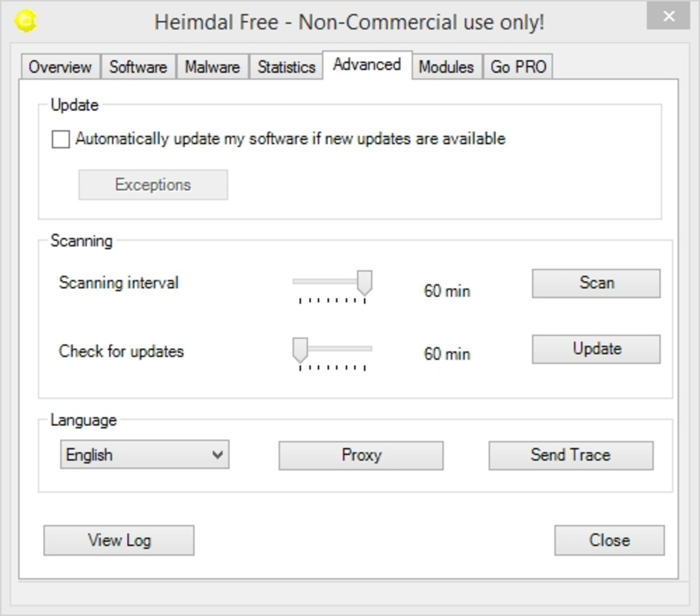The height and width of the screenshot is (616, 700).
Task: Click the Scanning interval 60 min value
Action: 447,291
